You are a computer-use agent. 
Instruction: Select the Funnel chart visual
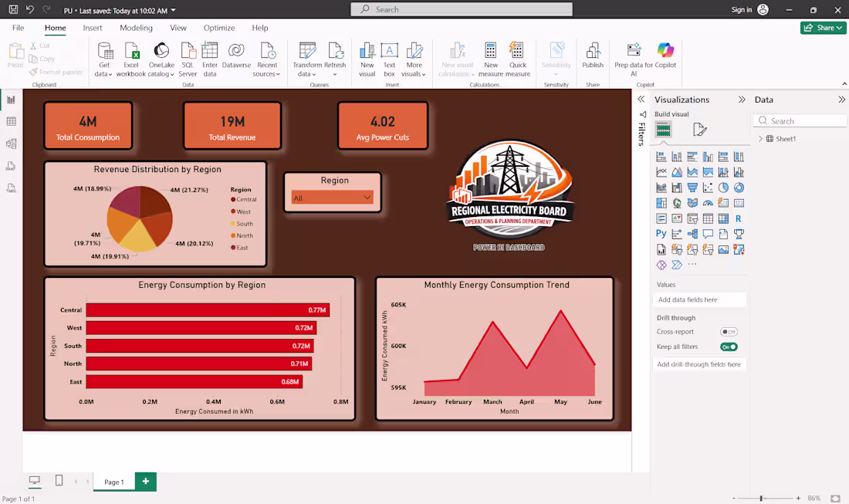[692, 188]
